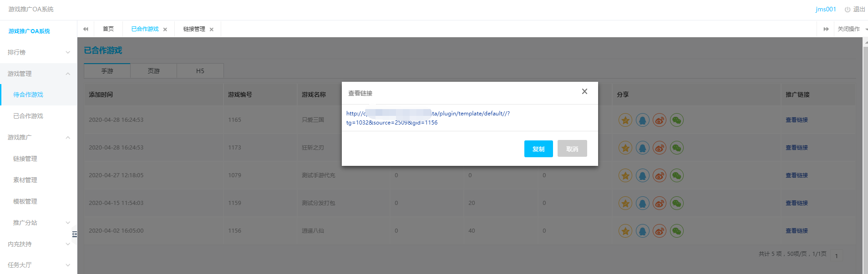Collapse the 游戏管理 sidebar section
The image size is (868, 274).
pyautogui.click(x=38, y=74)
